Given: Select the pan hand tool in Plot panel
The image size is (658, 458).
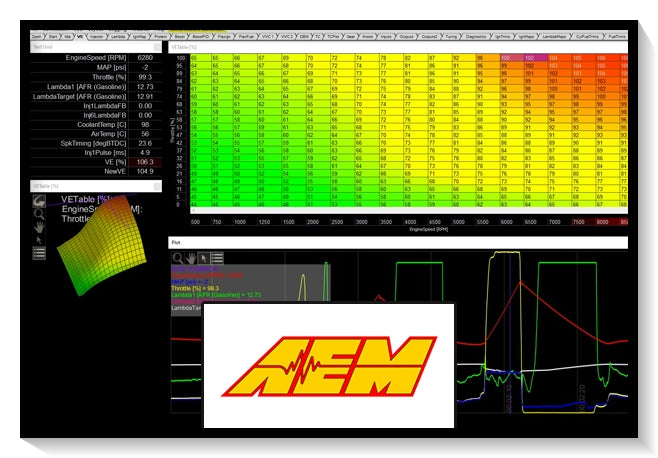Looking at the screenshot, I should coord(191,258).
